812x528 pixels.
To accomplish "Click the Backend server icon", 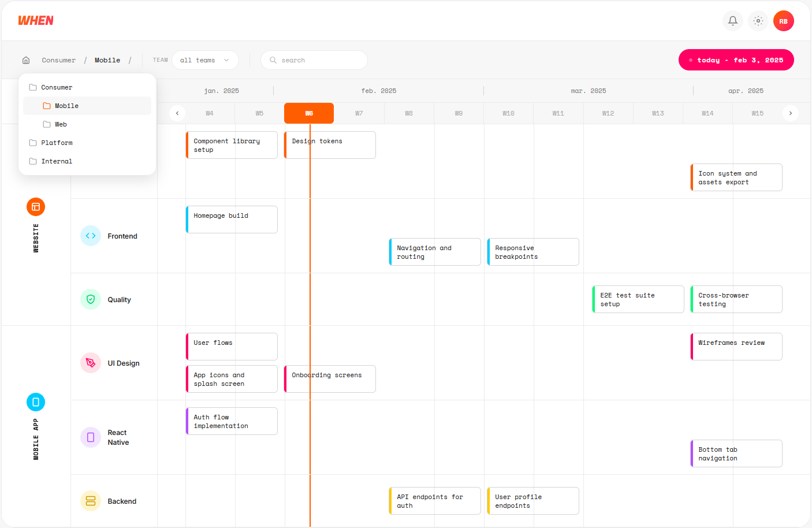I will coord(91,501).
